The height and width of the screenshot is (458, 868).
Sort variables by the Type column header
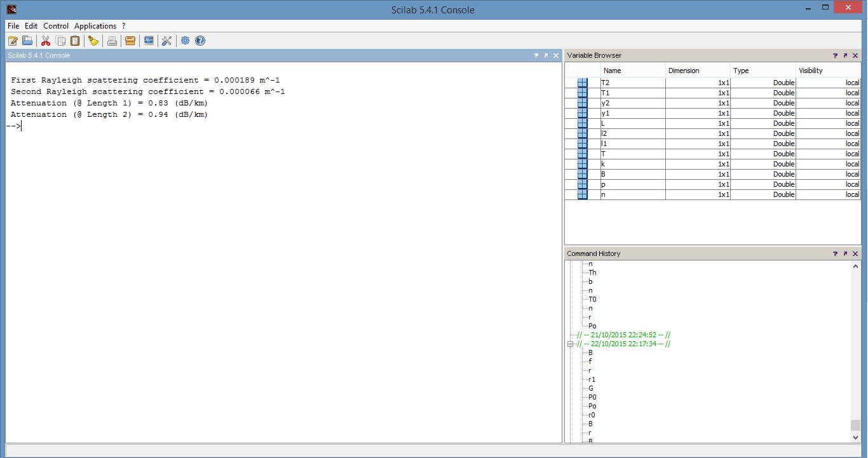[x=763, y=71]
